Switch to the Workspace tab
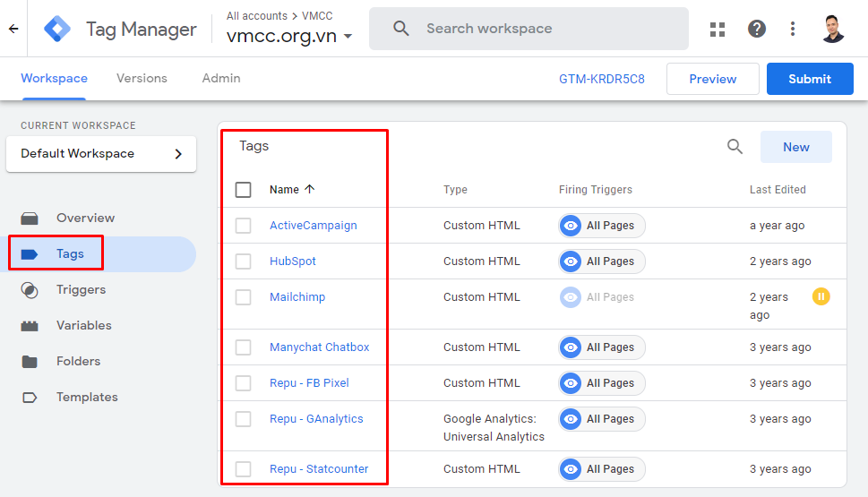This screenshot has width=868, height=497. [x=55, y=79]
